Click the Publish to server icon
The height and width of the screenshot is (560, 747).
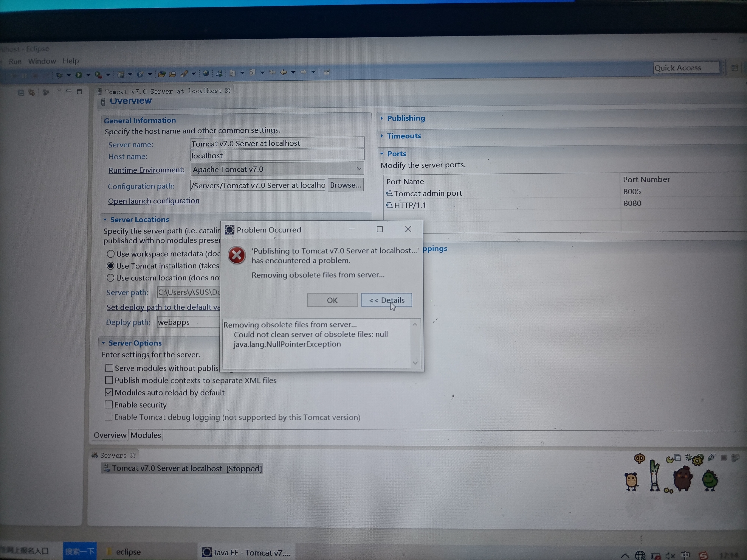click(x=735, y=458)
